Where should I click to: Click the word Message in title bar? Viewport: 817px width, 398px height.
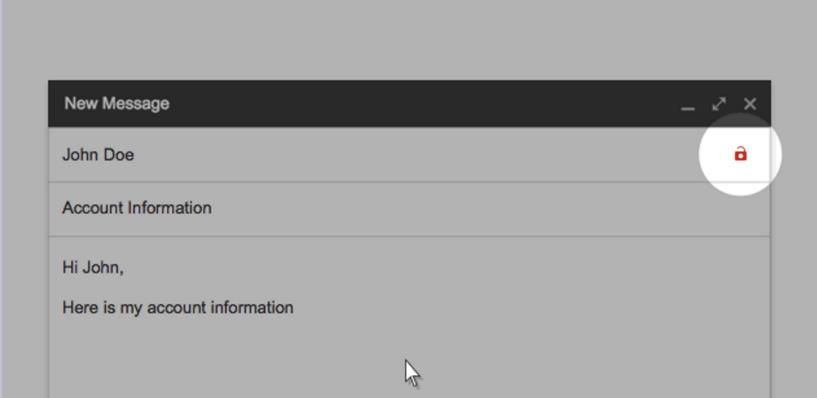click(x=135, y=103)
